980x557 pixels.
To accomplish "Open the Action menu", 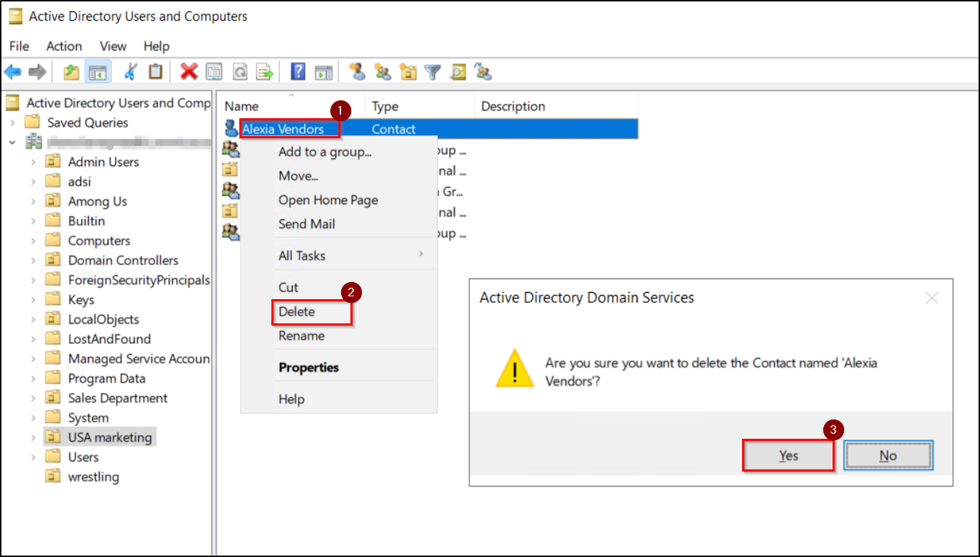I will pos(63,46).
